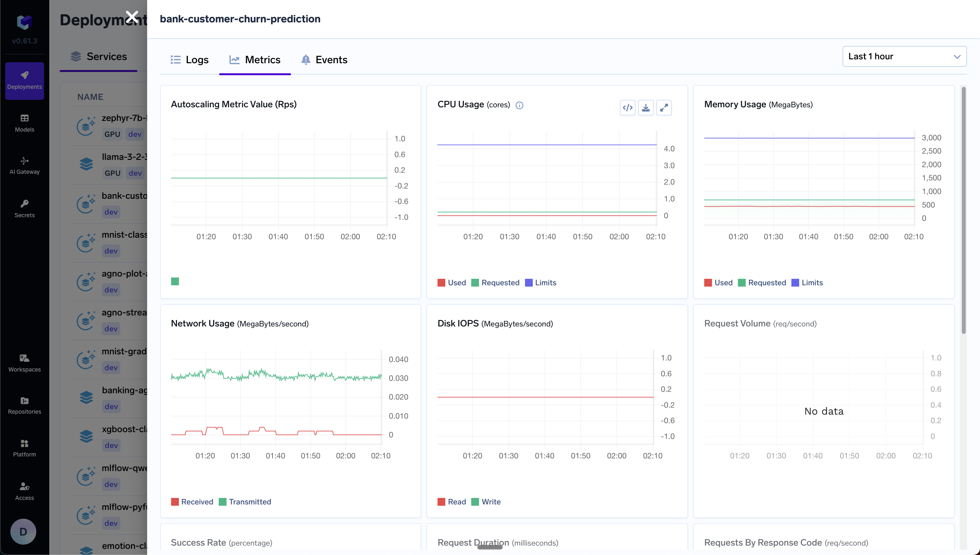Image resolution: width=980 pixels, height=555 pixels.
Task: Click the dev tag on llama-3-2 row
Action: tap(135, 173)
